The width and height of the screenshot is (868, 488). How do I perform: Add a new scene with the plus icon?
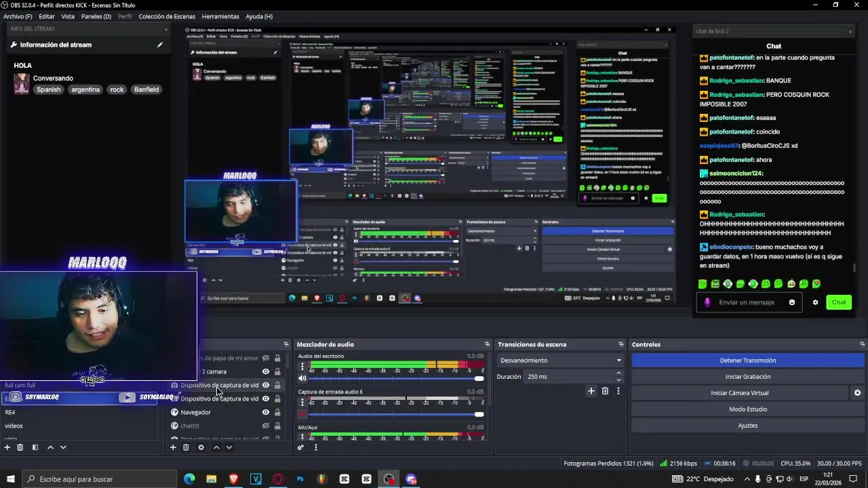click(x=7, y=447)
